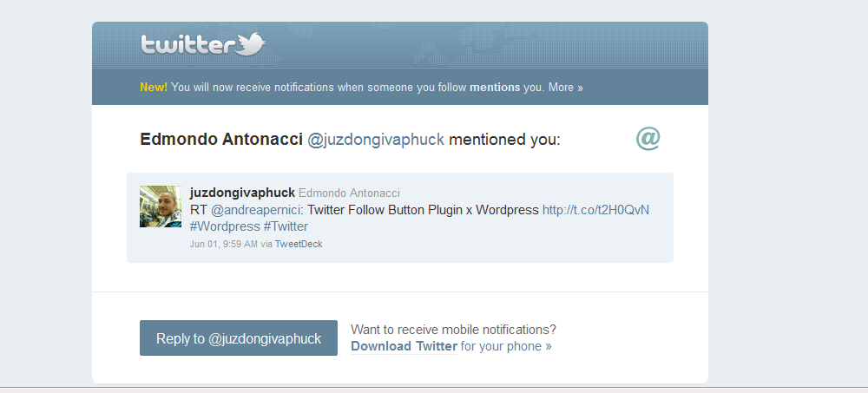
Task: Follow the http://t.co/t2H0QvN short link
Action: coord(595,210)
